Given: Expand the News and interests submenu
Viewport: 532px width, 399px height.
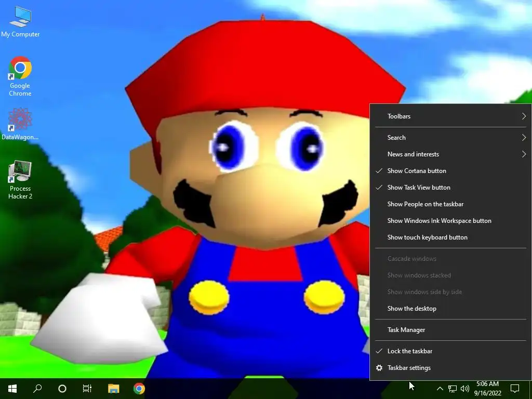Looking at the screenshot, I should (450, 154).
